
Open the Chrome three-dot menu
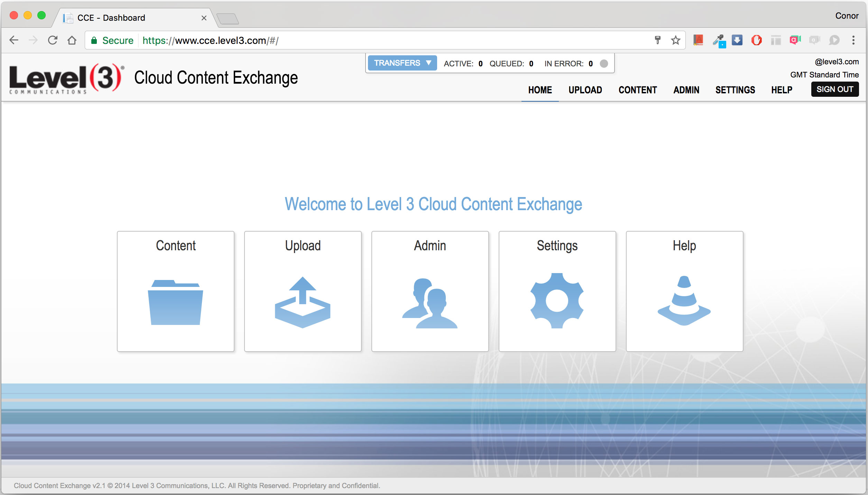853,40
